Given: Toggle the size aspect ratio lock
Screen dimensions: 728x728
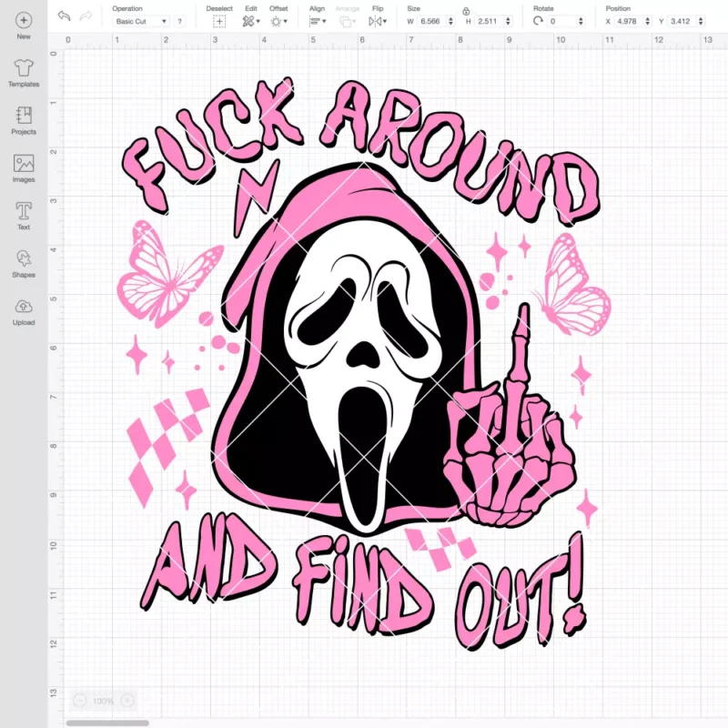Looking at the screenshot, I should (466, 11).
